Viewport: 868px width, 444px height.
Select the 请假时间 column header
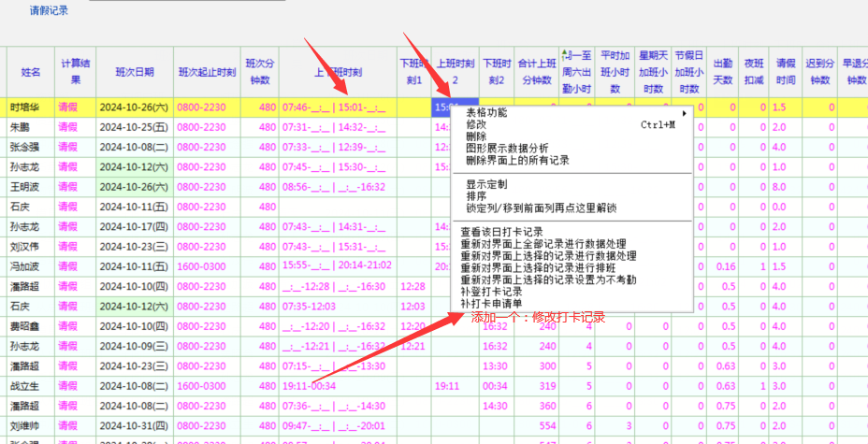[787, 72]
